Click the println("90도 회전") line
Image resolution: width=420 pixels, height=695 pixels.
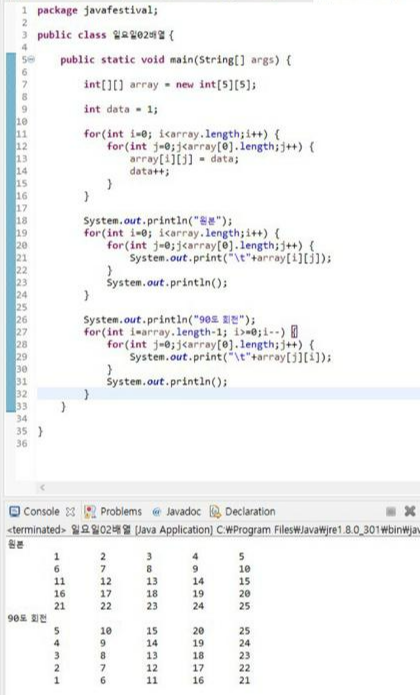[169, 320]
